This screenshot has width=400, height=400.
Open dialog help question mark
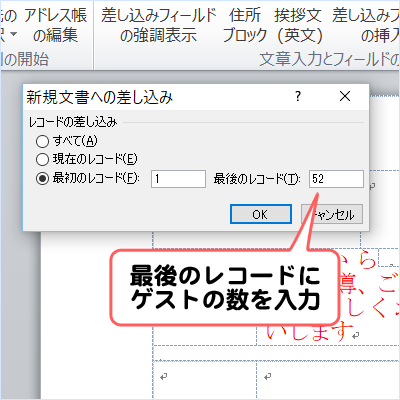[298, 97]
